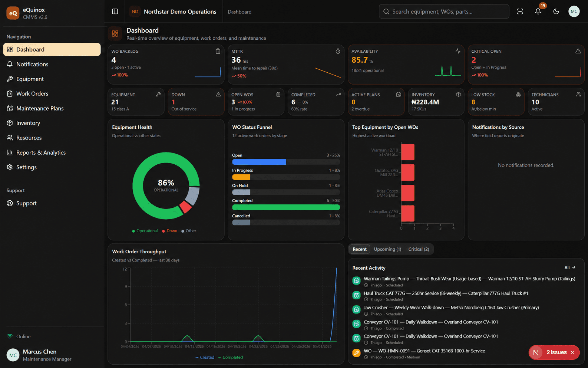Screen dimensions: 588x368
Task: Open Notifications in the sidebar
Action: click(52, 64)
